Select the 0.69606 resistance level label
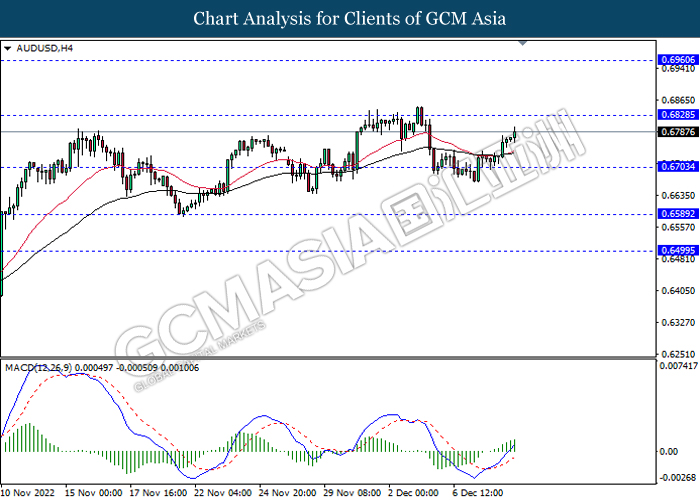The width and height of the screenshot is (700, 500). coord(678,60)
